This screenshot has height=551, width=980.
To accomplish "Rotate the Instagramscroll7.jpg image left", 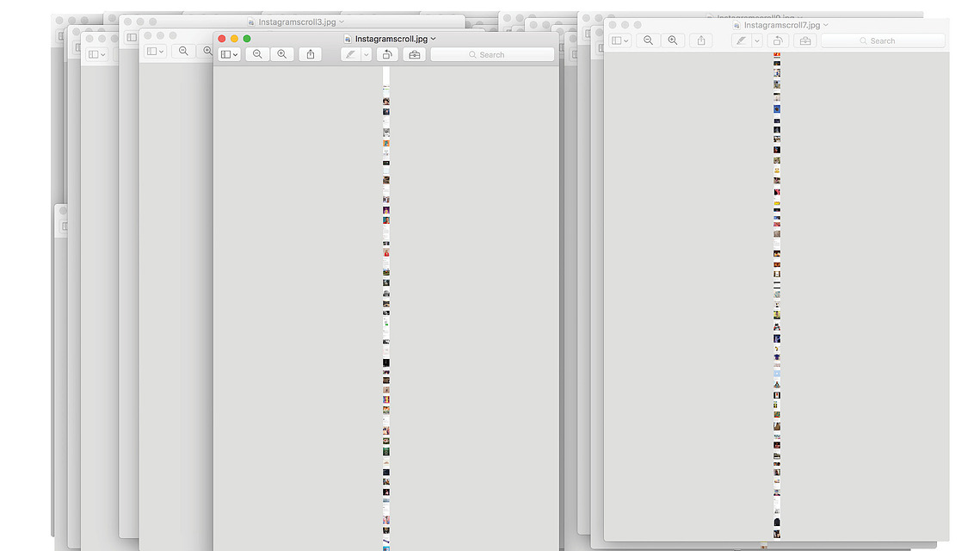I will coord(778,40).
